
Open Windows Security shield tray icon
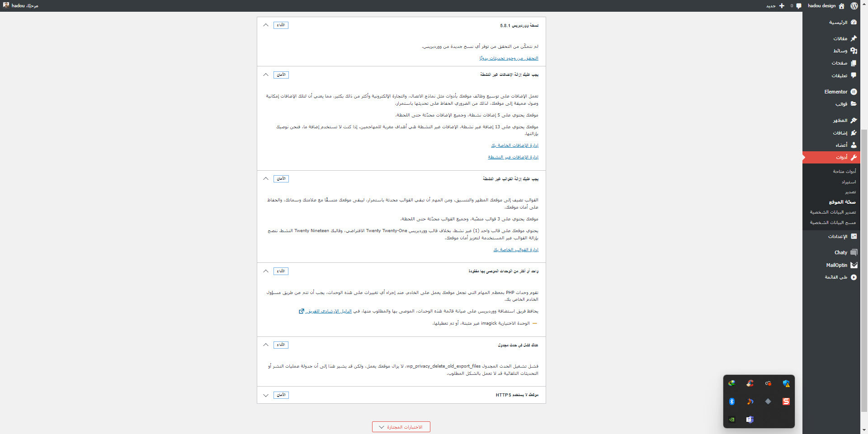tap(786, 383)
